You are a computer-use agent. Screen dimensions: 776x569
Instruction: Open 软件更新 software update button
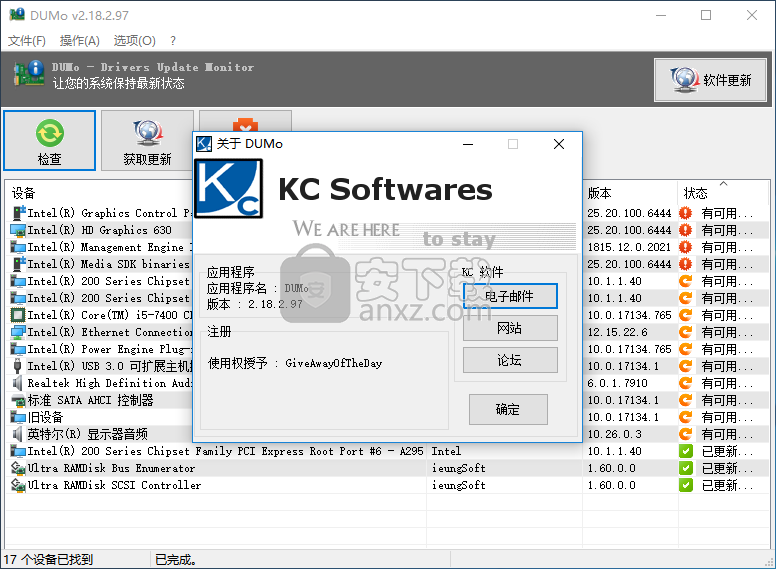coord(710,80)
